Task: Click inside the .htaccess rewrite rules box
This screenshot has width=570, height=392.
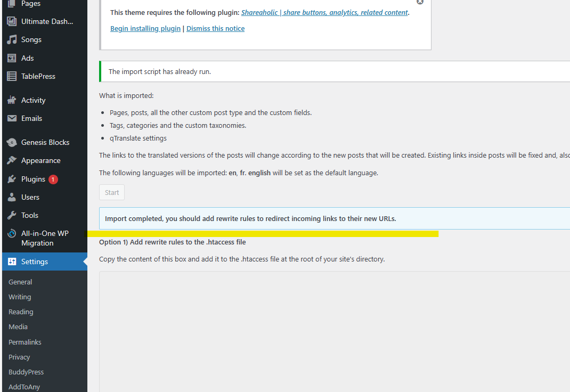Action: pos(335,332)
